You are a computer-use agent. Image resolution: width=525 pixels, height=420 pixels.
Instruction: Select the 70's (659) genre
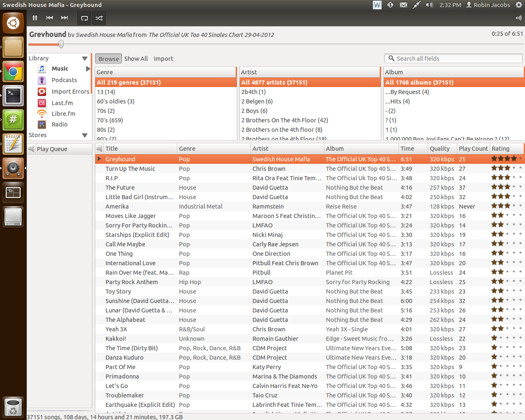pos(165,120)
